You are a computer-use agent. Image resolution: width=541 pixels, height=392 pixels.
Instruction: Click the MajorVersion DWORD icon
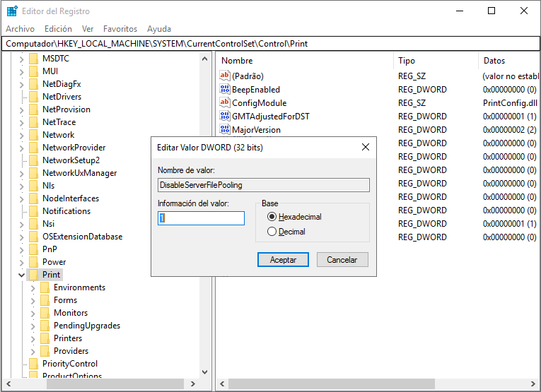(225, 130)
